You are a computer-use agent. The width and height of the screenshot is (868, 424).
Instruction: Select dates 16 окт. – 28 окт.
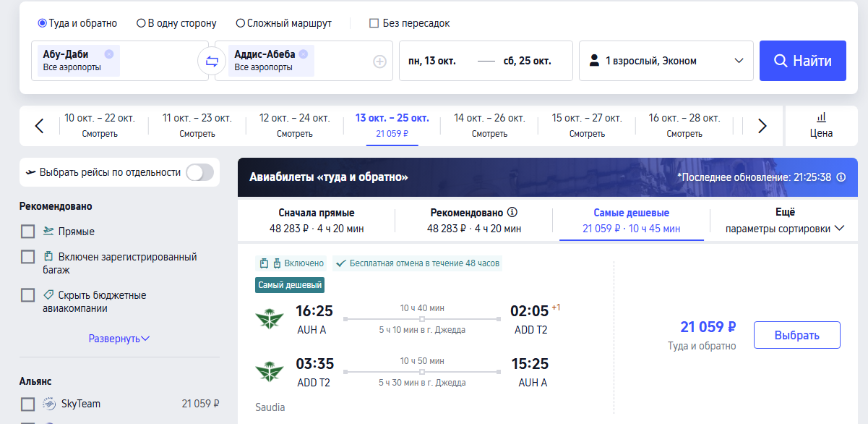684,125
